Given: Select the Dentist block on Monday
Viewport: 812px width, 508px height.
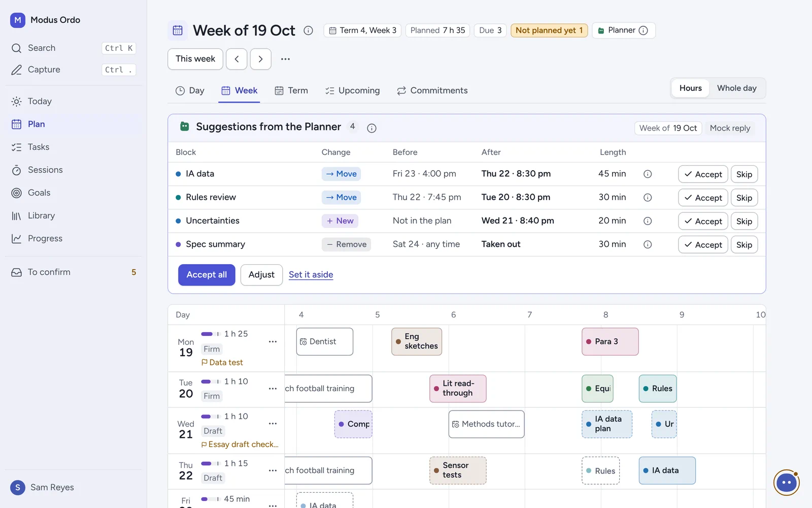Looking at the screenshot, I should [x=325, y=341].
